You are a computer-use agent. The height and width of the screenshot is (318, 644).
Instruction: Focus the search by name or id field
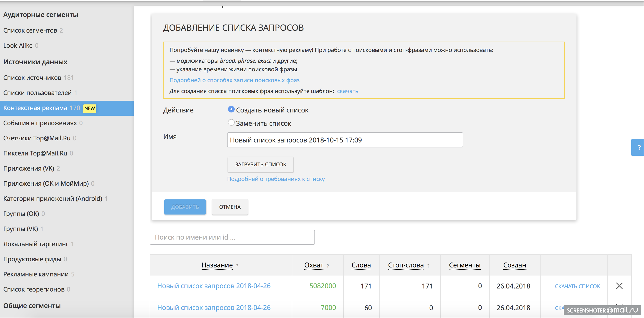232,237
